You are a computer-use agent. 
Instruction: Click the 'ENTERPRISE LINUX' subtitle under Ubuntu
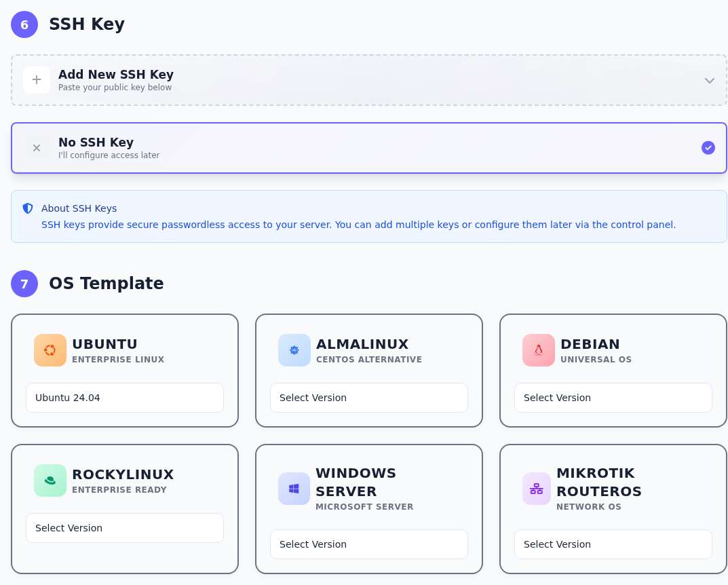pyautogui.click(x=118, y=360)
